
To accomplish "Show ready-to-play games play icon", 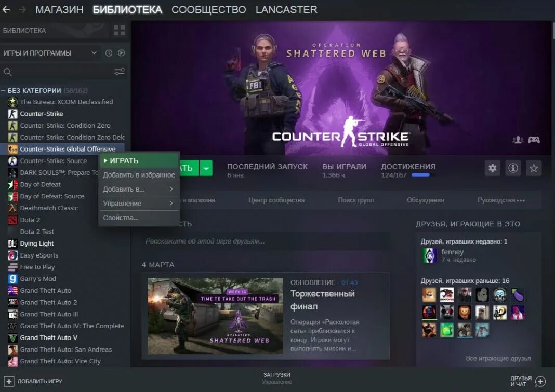I will tap(122, 53).
